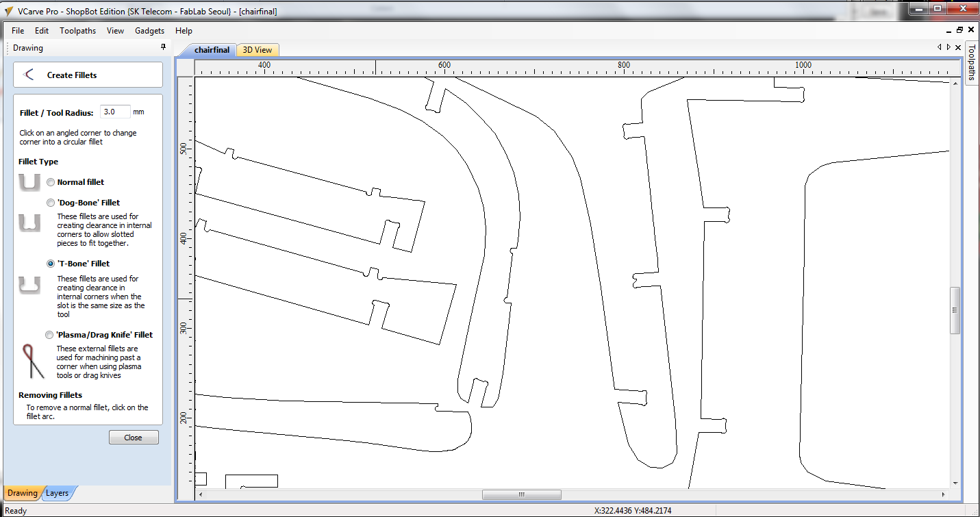
Task: Click the VCarve Pro app icon in title bar
Action: pos(9,12)
